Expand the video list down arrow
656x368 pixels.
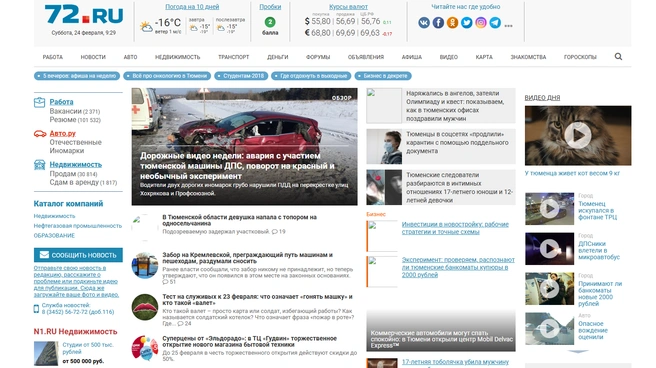pyautogui.click(x=578, y=352)
